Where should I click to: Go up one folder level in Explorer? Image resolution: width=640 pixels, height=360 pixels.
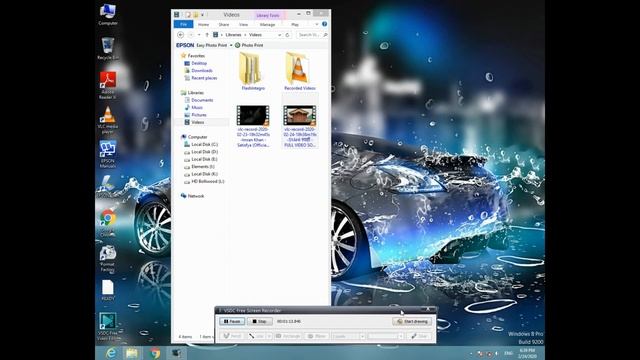point(207,35)
